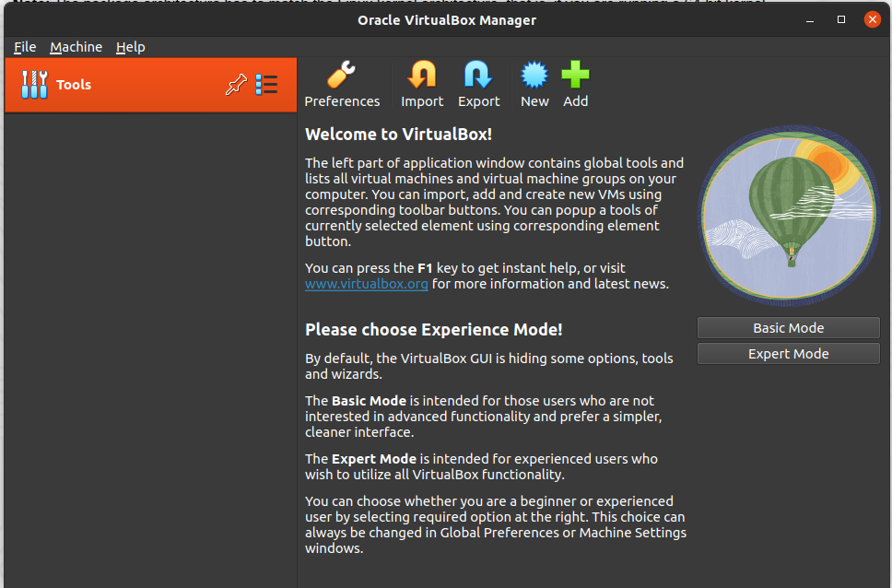Choose Basic Mode button
The image size is (892, 588).
[x=788, y=328]
